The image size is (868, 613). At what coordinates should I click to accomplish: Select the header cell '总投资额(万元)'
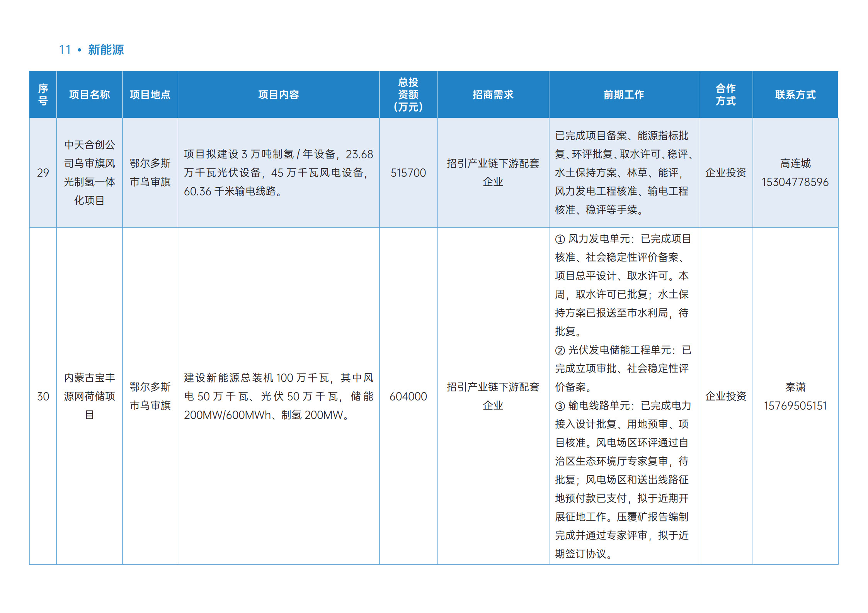(x=408, y=95)
